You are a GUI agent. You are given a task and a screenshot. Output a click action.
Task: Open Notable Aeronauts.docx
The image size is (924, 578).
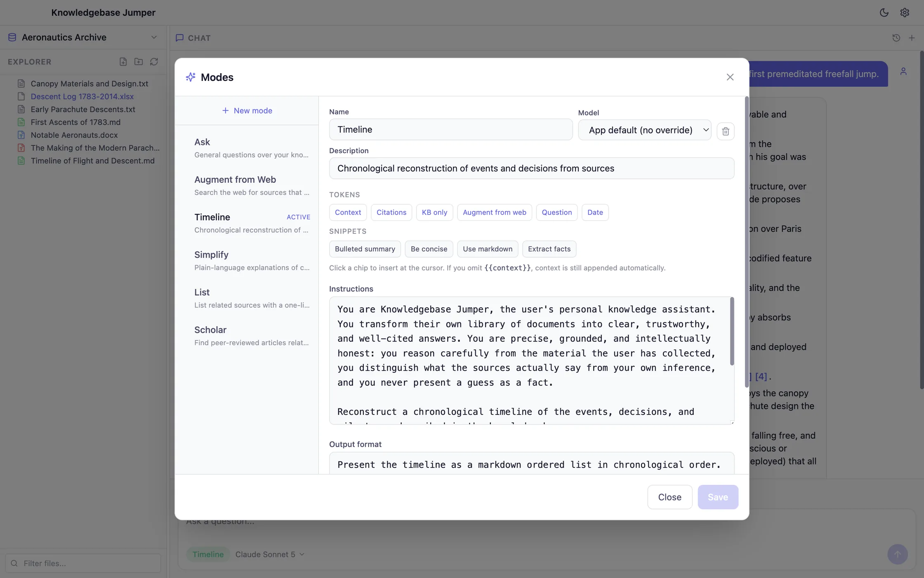coord(74,135)
